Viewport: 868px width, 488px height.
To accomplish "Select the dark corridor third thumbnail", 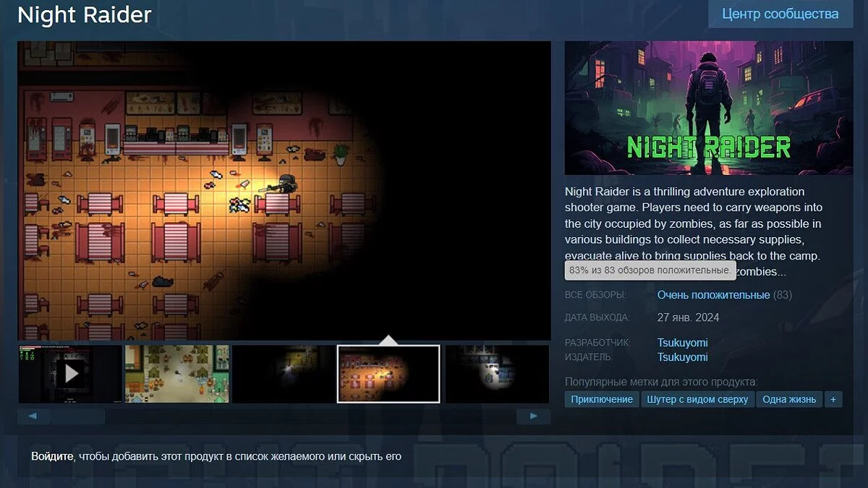I will [283, 374].
